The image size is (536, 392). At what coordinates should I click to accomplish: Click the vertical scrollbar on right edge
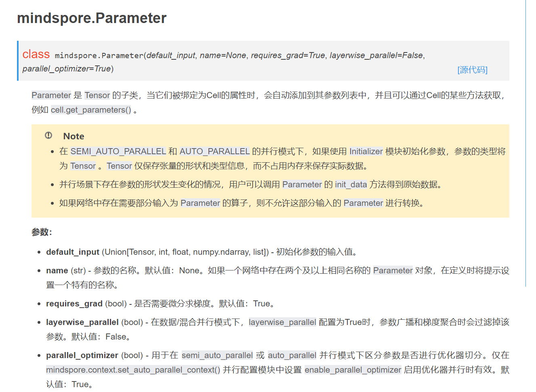pos(526,141)
